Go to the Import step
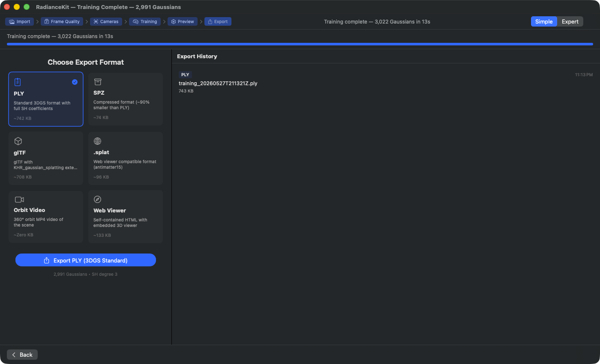 tap(19, 21)
